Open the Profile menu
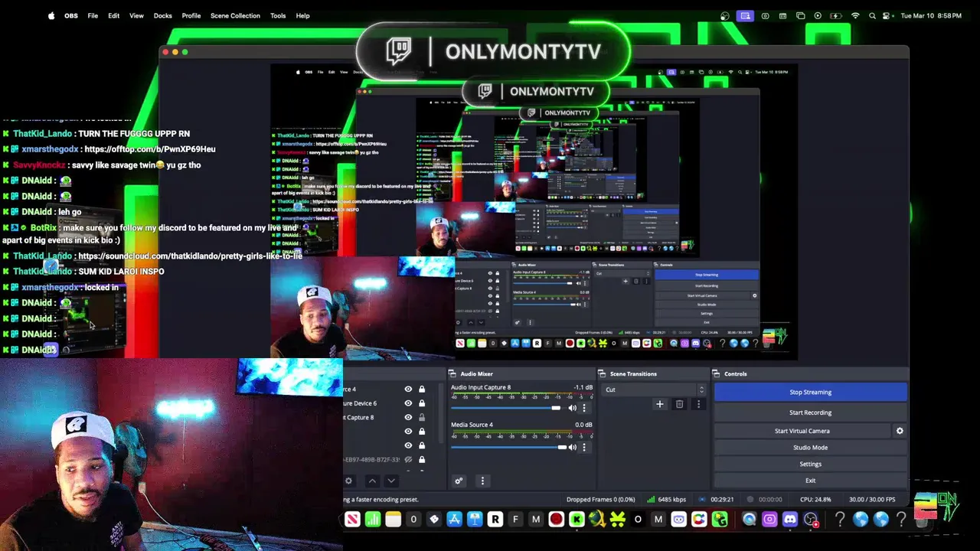Screen dimensions: 980x551 coord(191,15)
